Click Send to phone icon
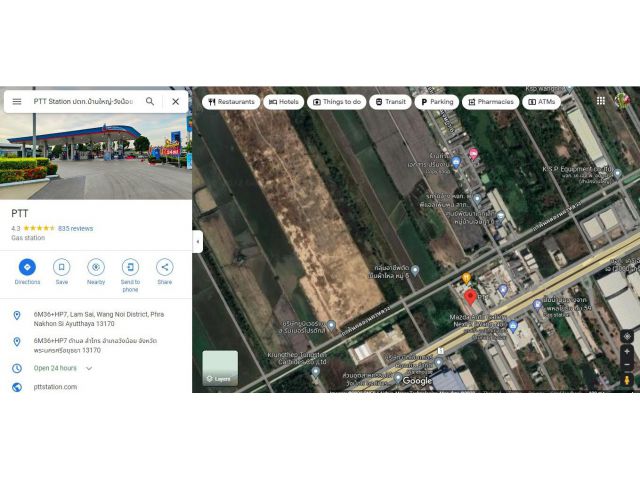The image size is (640, 480). pos(130,267)
